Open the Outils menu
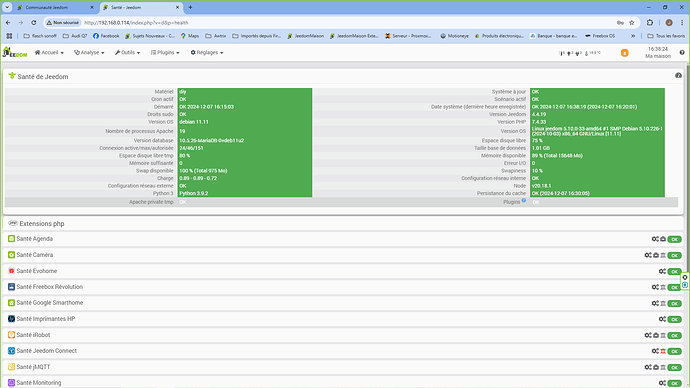The image size is (690, 388). tap(127, 52)
